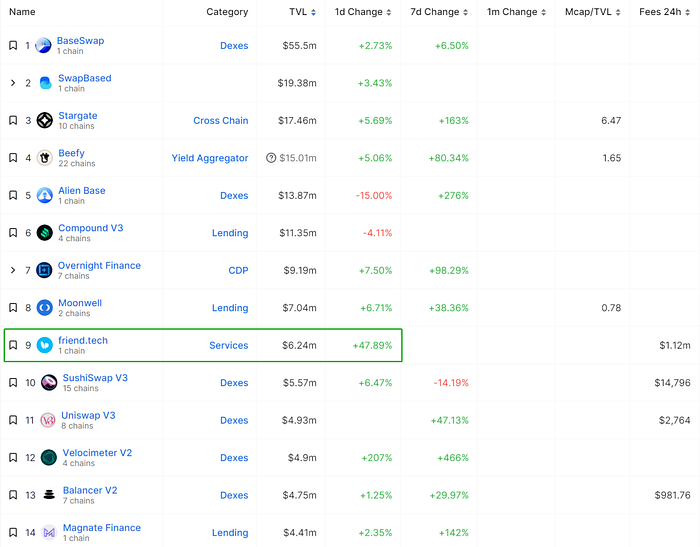Sort table by TVL column
Screen dimensions: 700x547
[298, 12]
